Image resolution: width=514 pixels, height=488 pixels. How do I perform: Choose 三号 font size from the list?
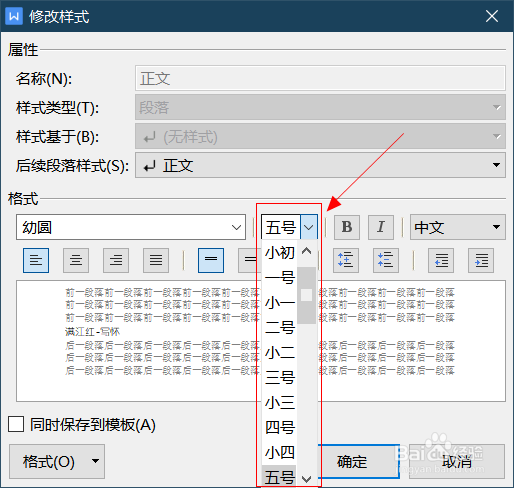click(279, 378)
